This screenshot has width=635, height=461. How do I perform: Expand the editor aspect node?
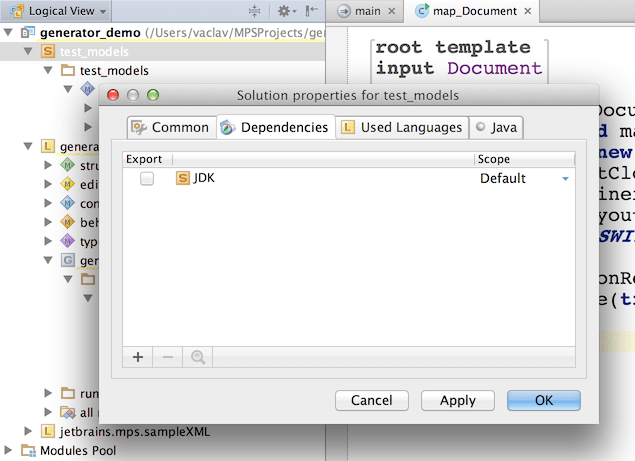coord(48,184)
